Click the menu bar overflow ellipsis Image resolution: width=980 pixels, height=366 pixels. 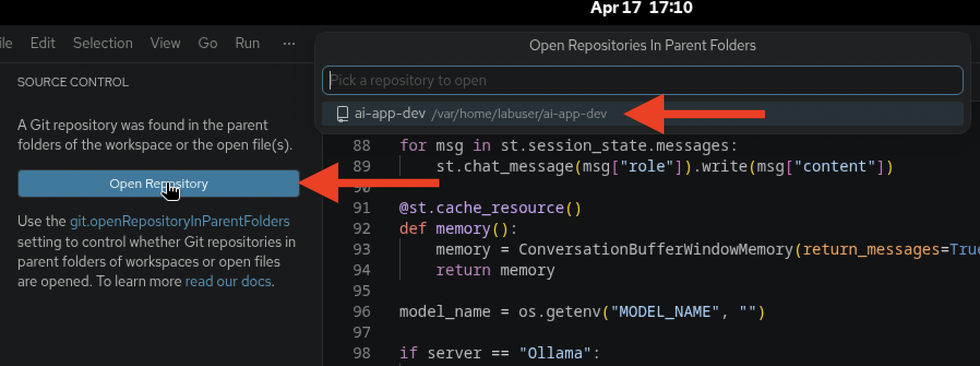289,44
